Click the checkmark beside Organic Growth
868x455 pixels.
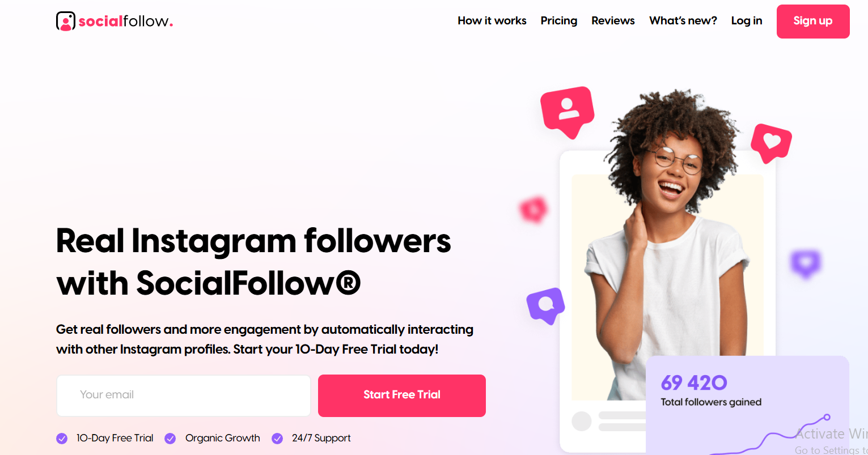coord(170,438)
